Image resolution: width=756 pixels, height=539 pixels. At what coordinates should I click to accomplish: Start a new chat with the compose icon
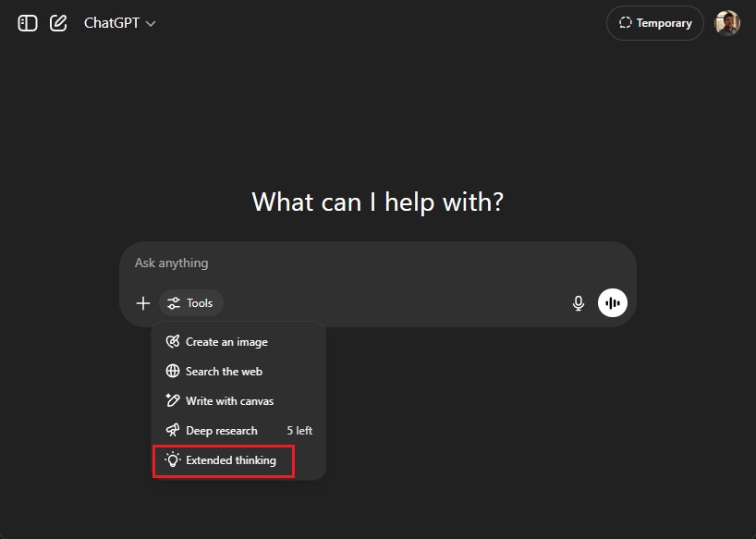click(x=58, y=22)
